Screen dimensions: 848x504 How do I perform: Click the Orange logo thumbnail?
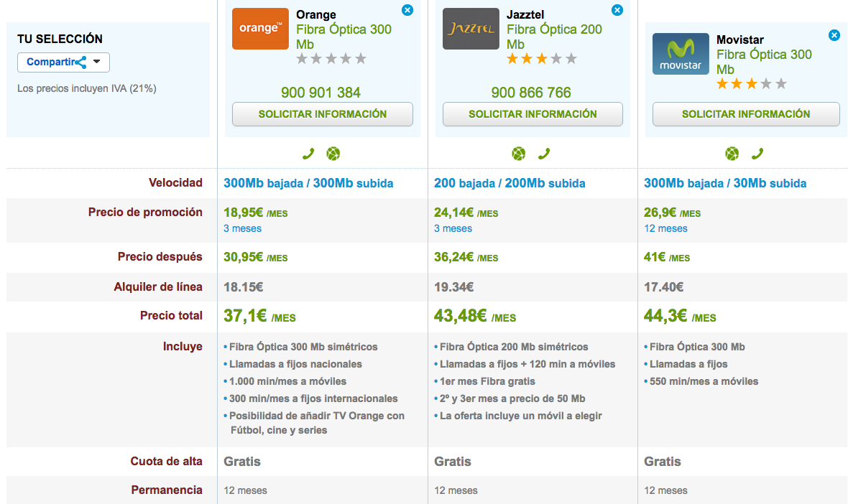(260, 29)
